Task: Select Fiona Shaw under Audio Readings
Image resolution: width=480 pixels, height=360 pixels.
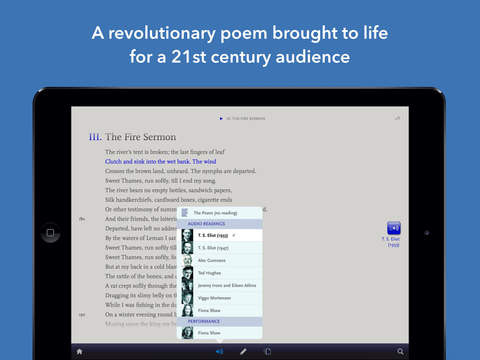Action: click(x=219, y=310)
